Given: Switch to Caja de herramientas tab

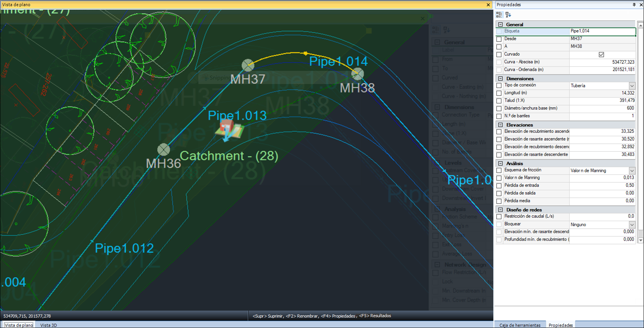Looking at the screenshot, I should point(520,325).
